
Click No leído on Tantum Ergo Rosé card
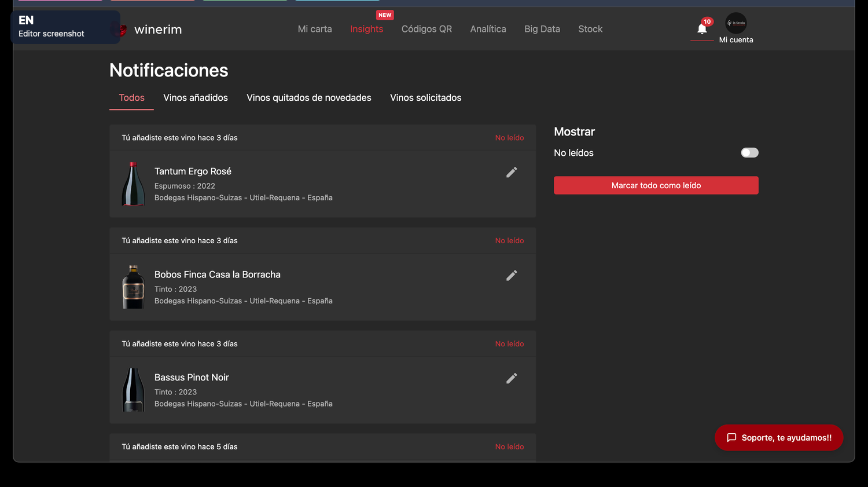(509, 138)
